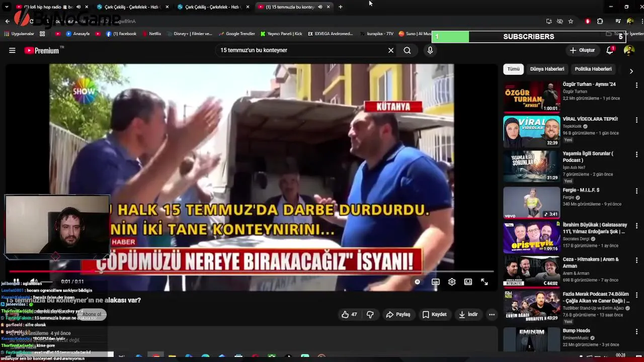644x362 pixels.
Task: Bookmark this page with star icon
Action: [x=571, y=21]
